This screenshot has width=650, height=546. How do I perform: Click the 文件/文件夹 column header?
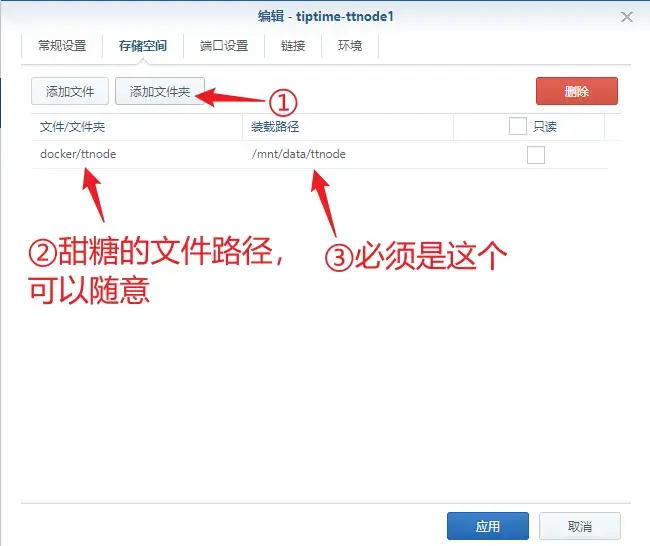pos(137,127)
